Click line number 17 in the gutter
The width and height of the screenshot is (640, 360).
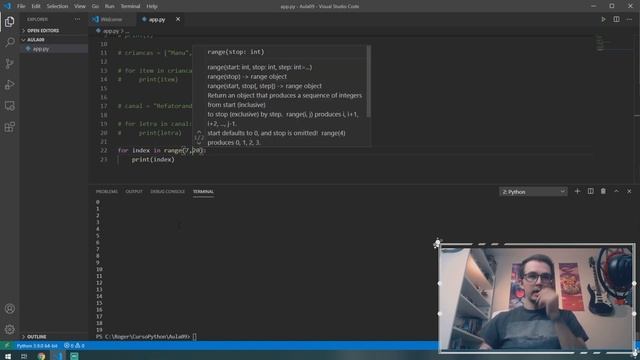pos(104,106)
